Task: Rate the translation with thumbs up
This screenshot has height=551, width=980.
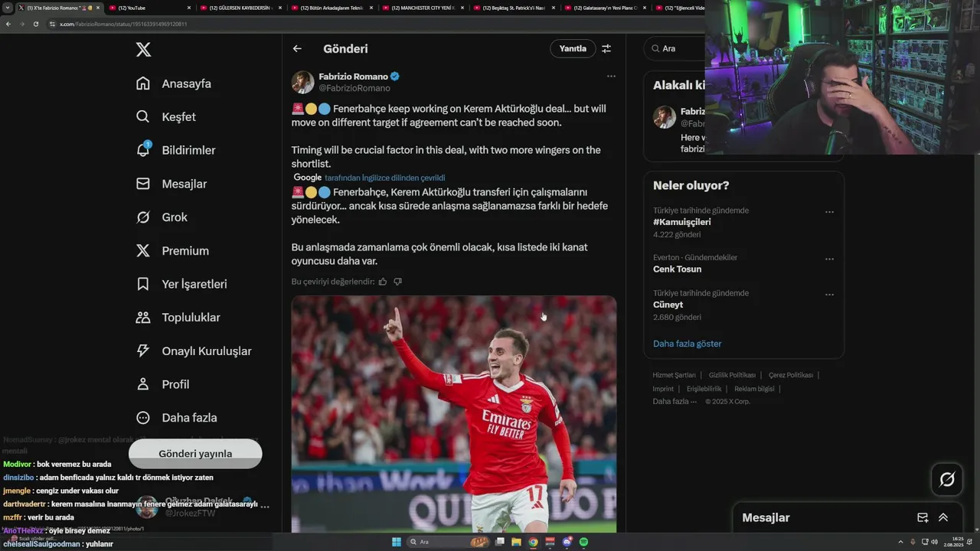Action: pyautogui.click(x=383, y=282)
